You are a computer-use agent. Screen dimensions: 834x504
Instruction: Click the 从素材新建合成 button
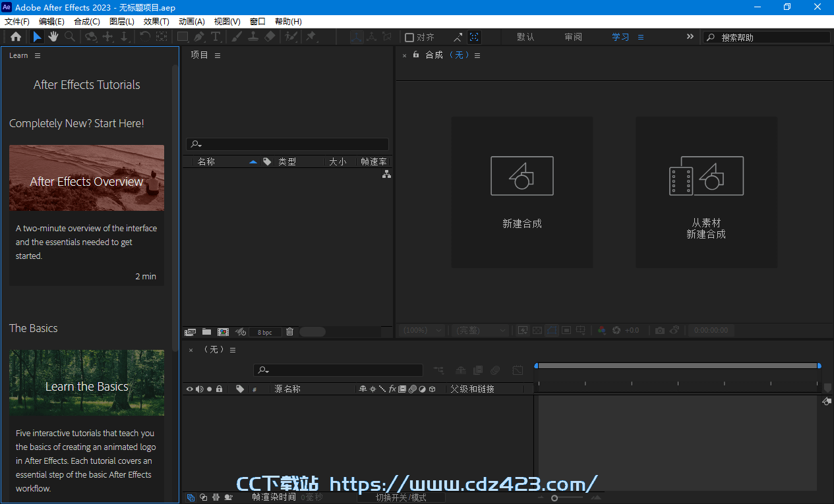706,192
